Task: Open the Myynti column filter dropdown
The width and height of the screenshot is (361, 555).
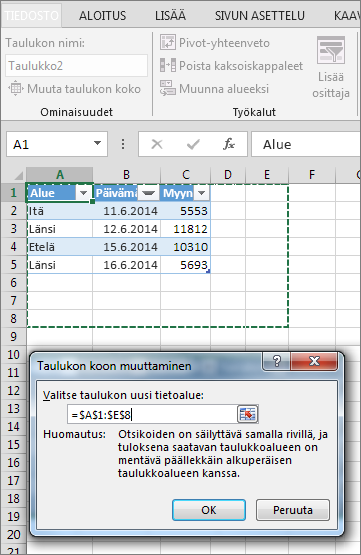Action: coord(201,193)
